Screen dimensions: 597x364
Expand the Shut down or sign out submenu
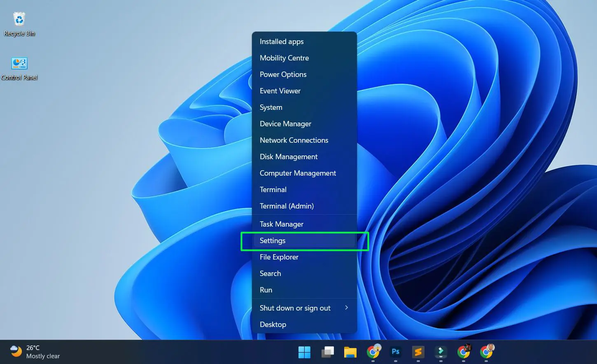pos(295,308)
